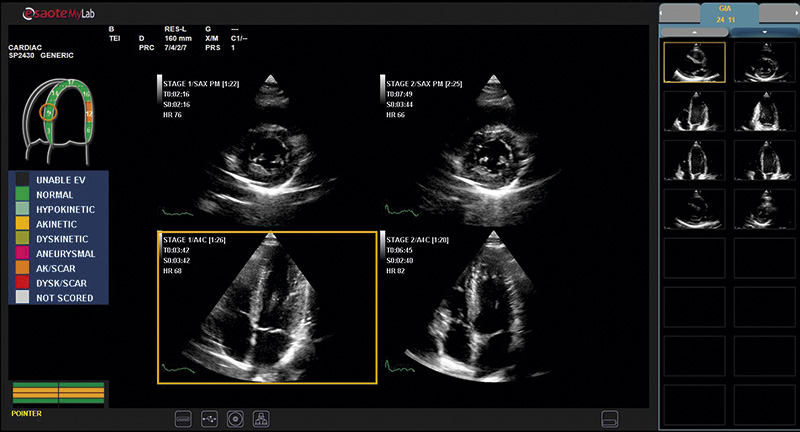
Task: Click the STAGE 2/A4C [1:20] title
Action: click(417, 240)
